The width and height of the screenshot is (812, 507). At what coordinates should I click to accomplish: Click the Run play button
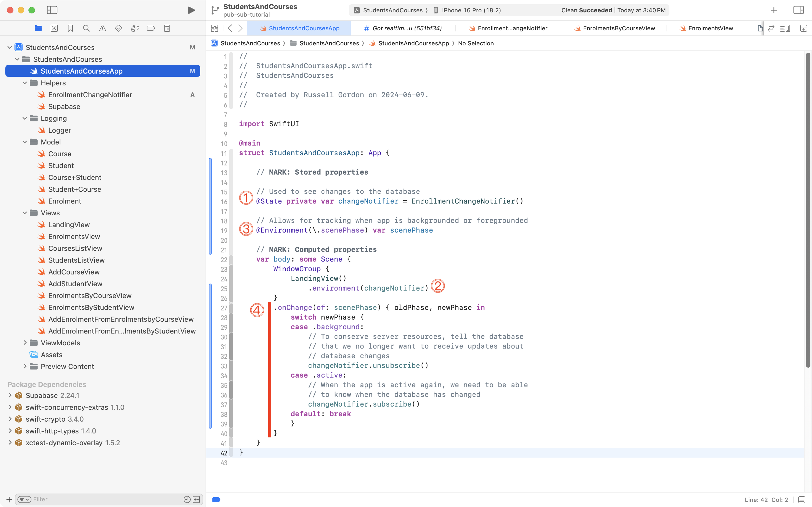pyautogui.click(x=191, y=10)
